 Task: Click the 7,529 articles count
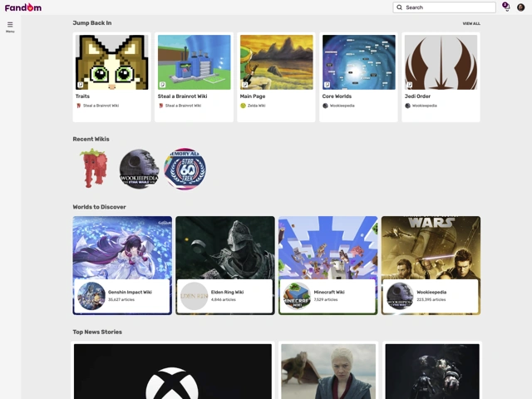[326, 299]
